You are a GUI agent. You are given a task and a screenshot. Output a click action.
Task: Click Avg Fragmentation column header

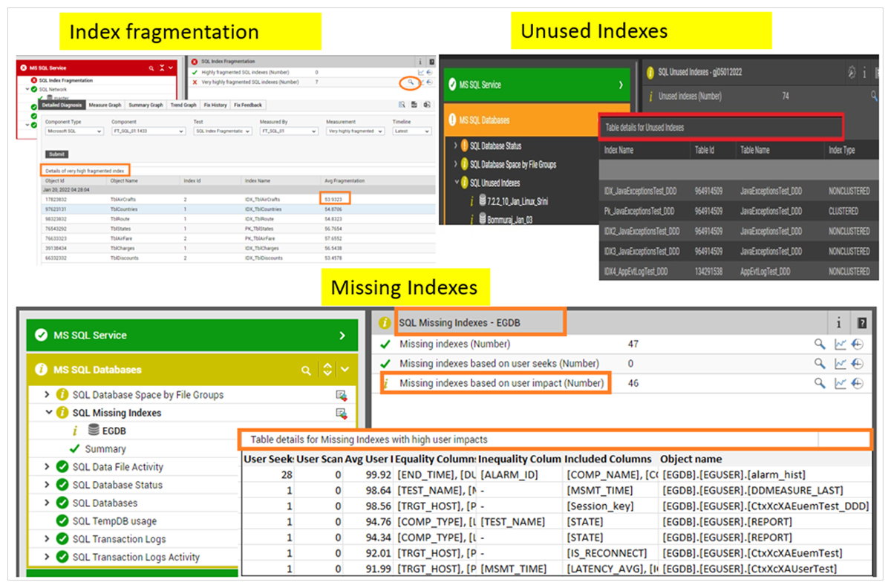pyautogui.click(x=344, y=180)
